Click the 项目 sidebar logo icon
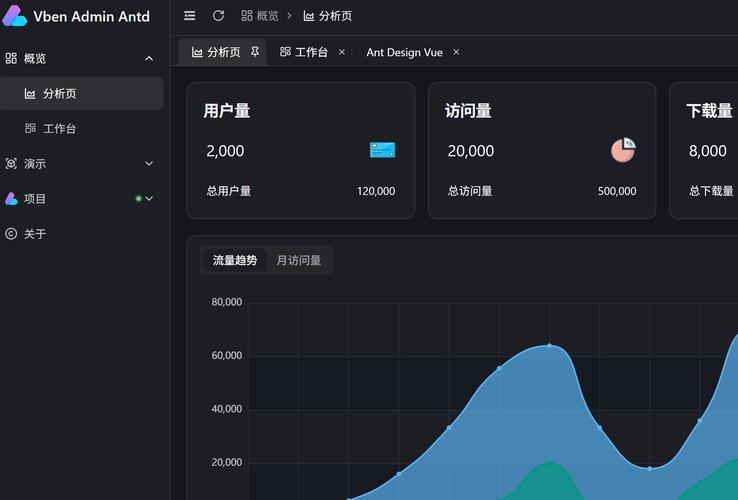Image resolution: width=738 pixels, height=500 pixels. click(11, 199)
